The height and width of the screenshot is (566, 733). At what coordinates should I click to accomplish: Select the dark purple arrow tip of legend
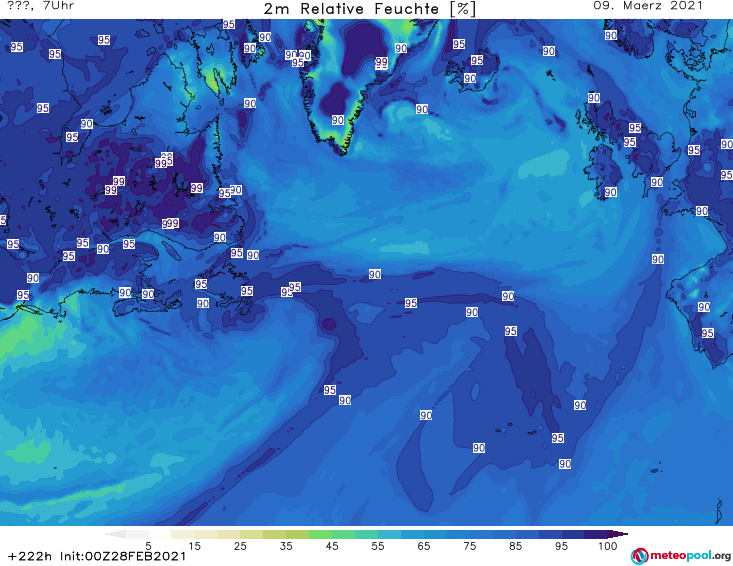(x=620, y=534)
